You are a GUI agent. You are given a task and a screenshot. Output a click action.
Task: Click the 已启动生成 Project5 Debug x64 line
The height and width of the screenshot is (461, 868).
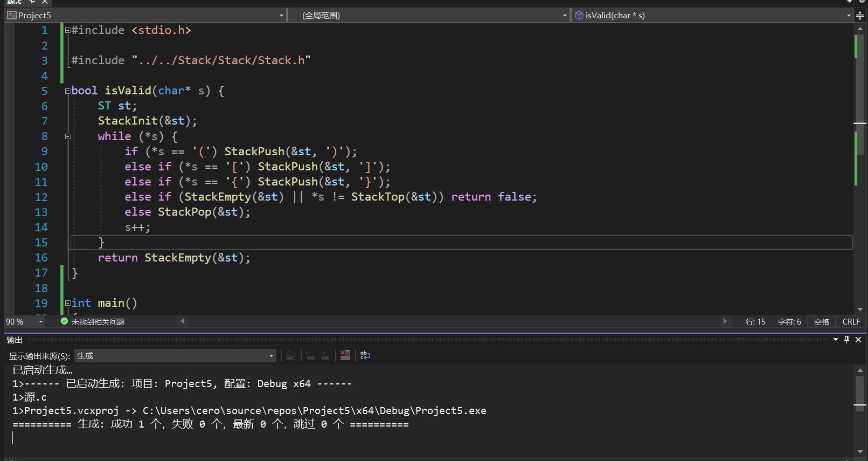[x=182, y=384]
